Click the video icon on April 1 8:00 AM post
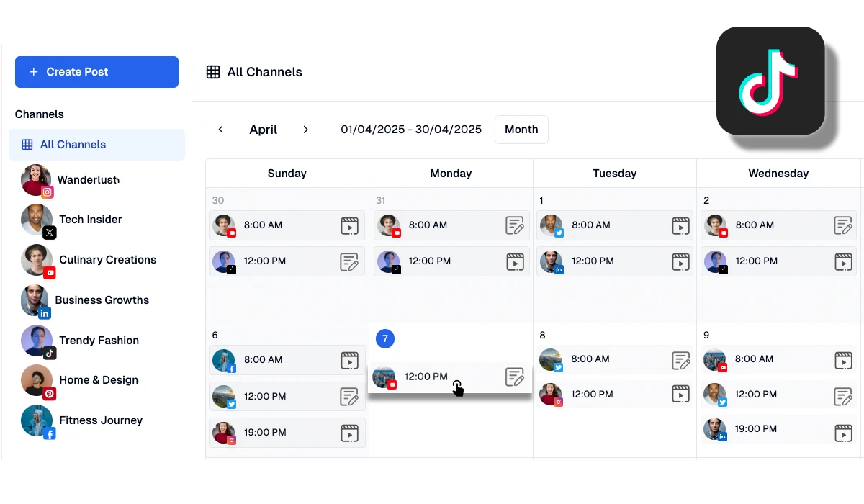 pyautogui.click(x=680, y=226)
